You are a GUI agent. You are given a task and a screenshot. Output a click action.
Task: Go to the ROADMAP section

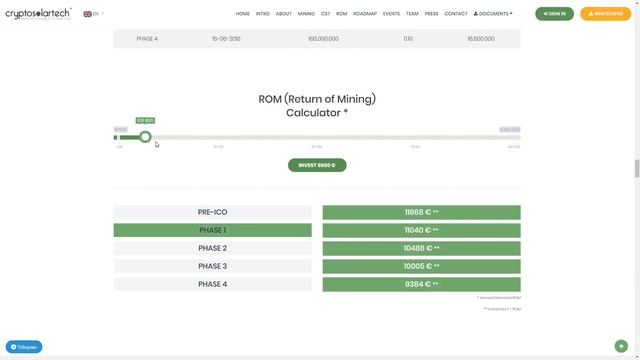pos(365,14)
